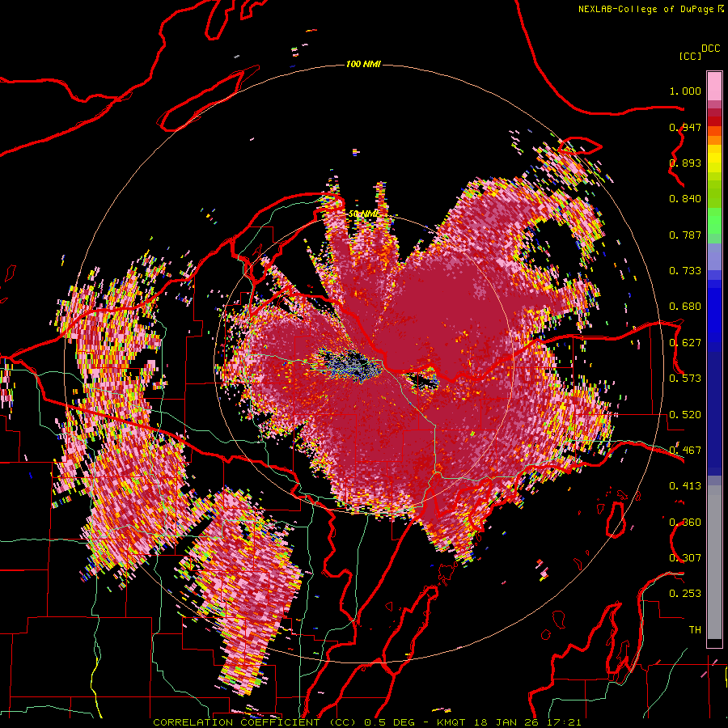Screen dimensions: 728x728
Task: Pick the light pink color bar segment
Action: click(x=714, y=86)
